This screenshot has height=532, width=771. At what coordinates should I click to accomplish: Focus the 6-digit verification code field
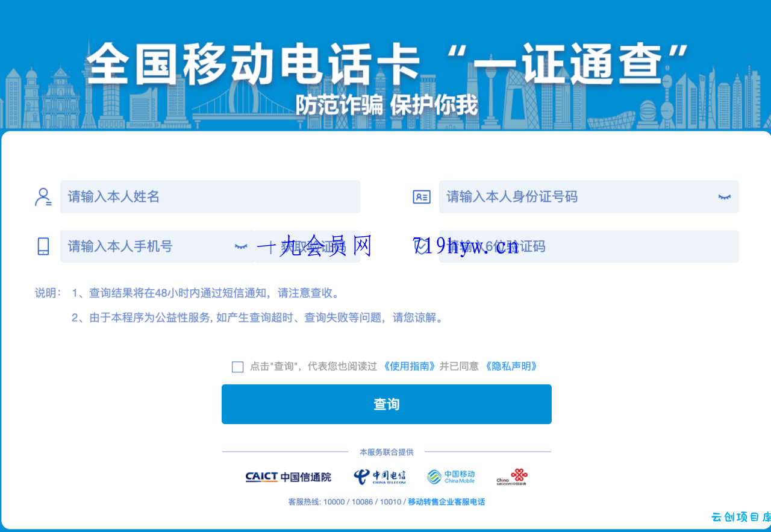(588, 246)
